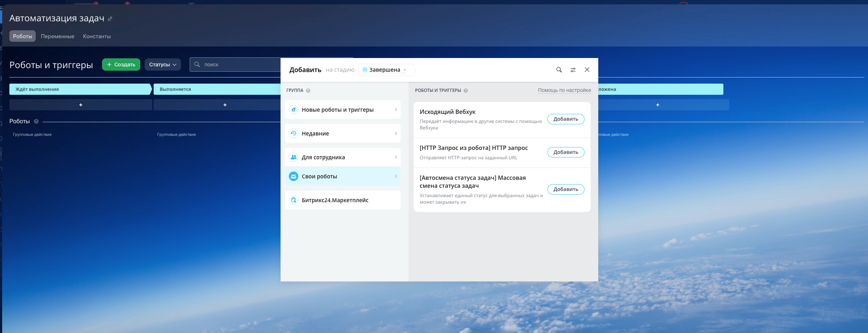Close the Add robot dialog
The image size is (868, 333).
(x=587, y=70)
